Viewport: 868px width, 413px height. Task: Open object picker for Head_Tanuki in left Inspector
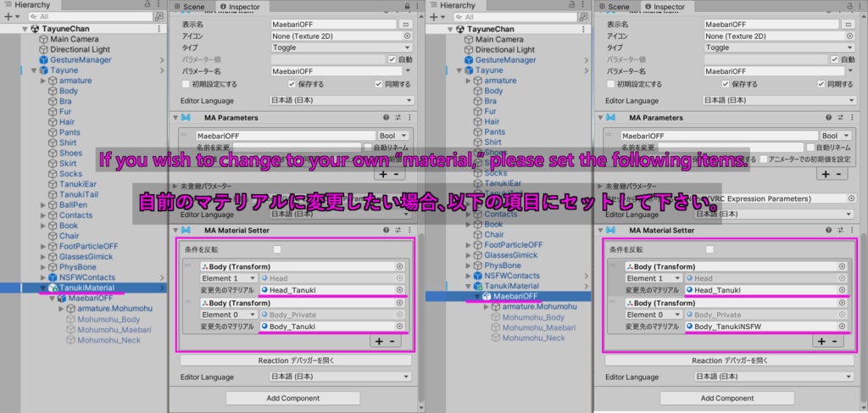[400, 290]
